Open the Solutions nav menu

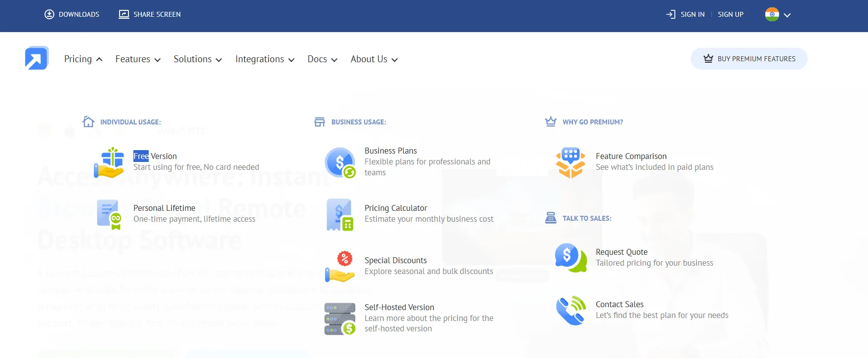[198, 59]
